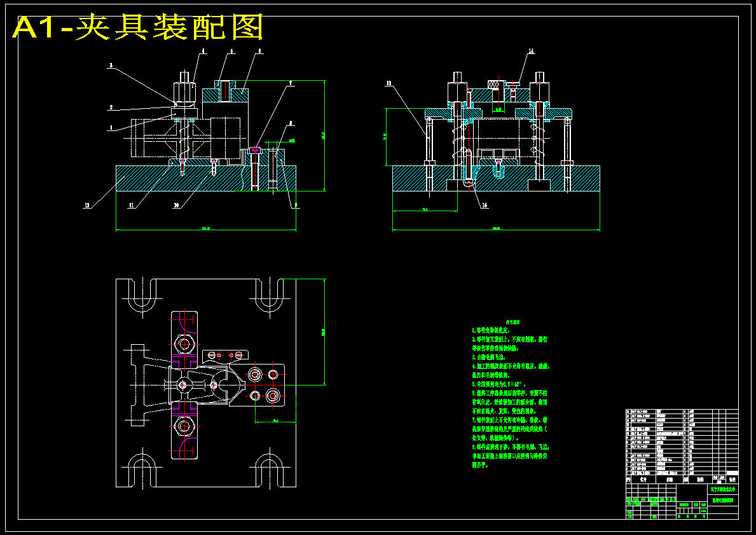Viewport: 756px width, 535px height.
Task: Click the upper hex nut in the plan view
Action: pos(184,344)
